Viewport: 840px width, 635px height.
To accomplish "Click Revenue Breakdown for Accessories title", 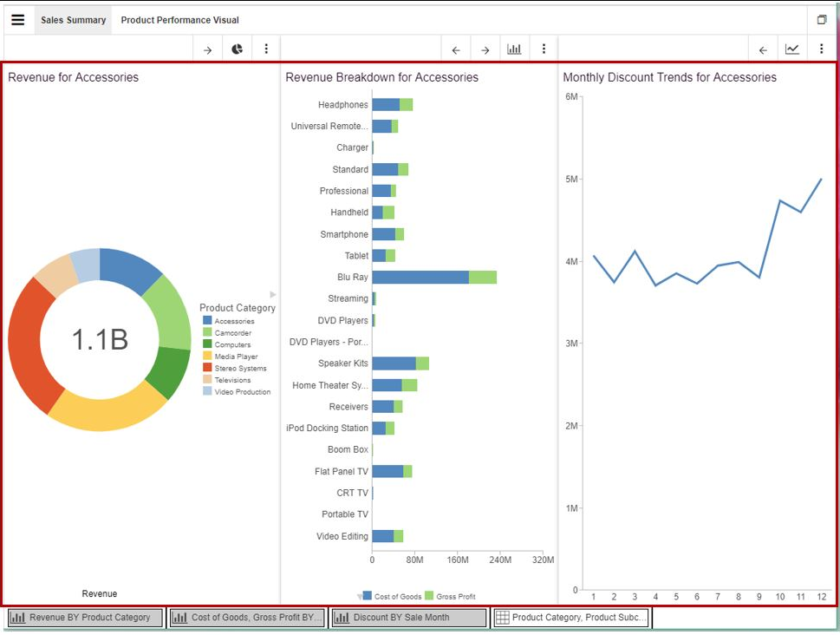I will [x=382, y=77].
